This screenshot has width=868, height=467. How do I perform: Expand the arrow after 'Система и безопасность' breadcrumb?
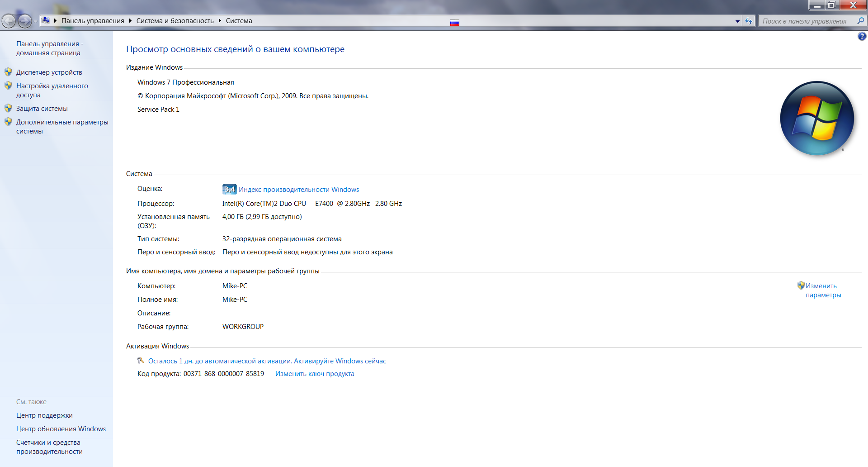220,21
